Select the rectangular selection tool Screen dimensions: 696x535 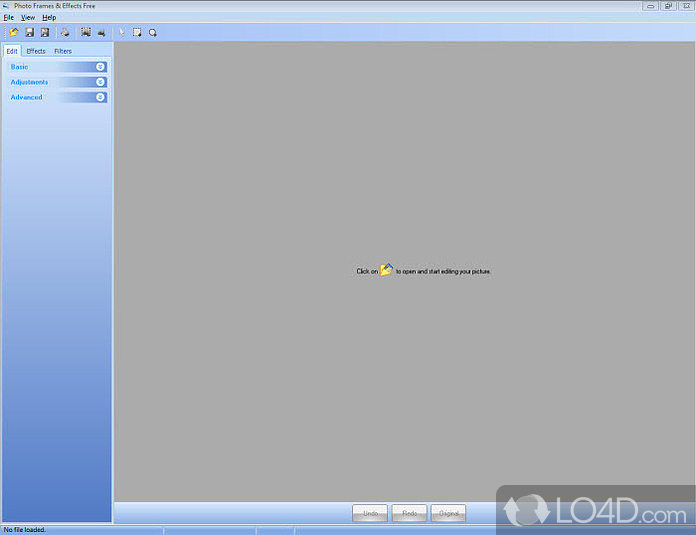pos(137,32)
